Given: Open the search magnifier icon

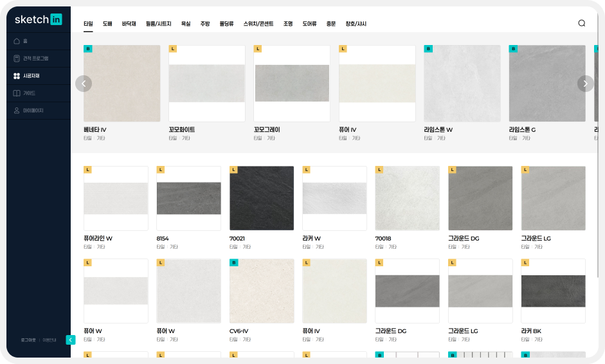Looking at the screenshot, I should tap(581, 23).
